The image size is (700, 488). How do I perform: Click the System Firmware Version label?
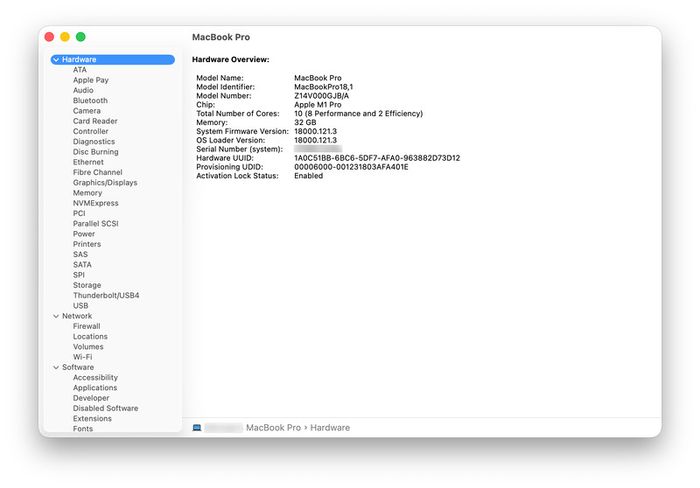coord(242,131)
